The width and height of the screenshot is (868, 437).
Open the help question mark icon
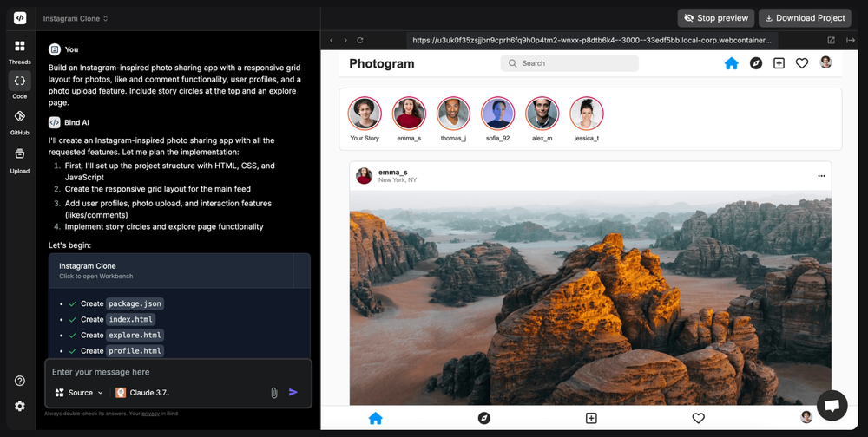click(x=20, y=381)
